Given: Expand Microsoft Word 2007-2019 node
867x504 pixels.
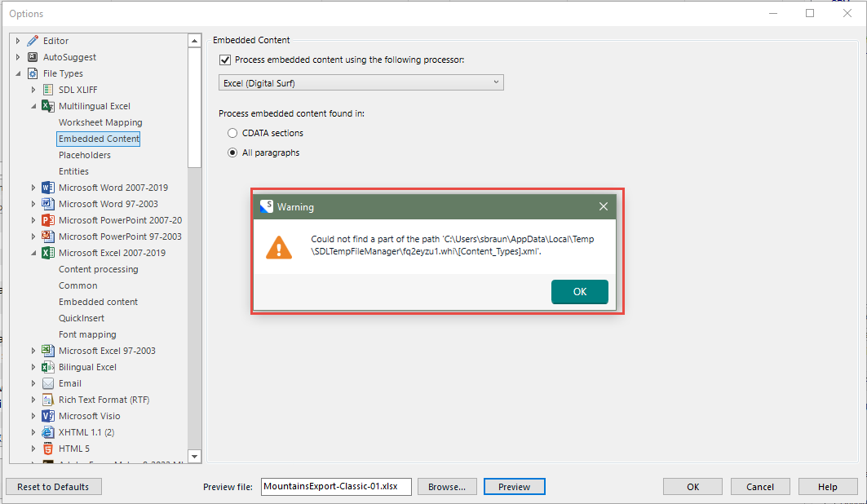Looking at the screenshot, I should pyautogui.click(x=33, y=188).
